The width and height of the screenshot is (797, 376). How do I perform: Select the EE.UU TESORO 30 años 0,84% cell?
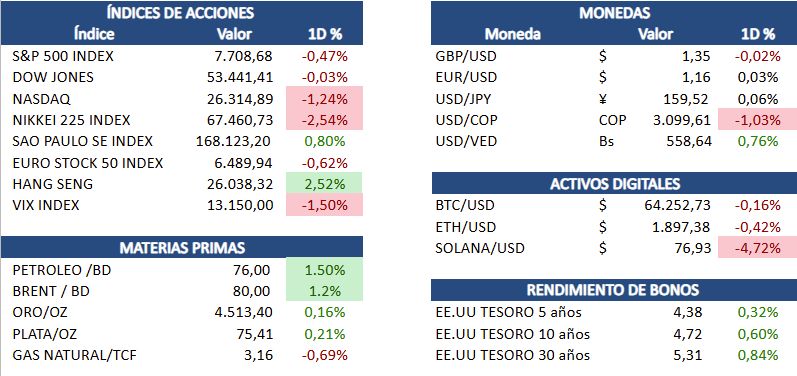click(757, 355)
